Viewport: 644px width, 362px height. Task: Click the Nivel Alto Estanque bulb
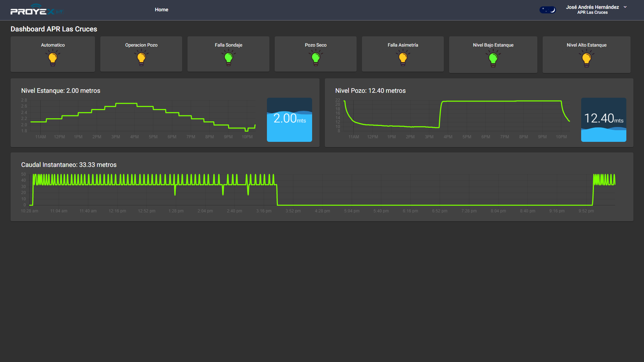[586, 59]
